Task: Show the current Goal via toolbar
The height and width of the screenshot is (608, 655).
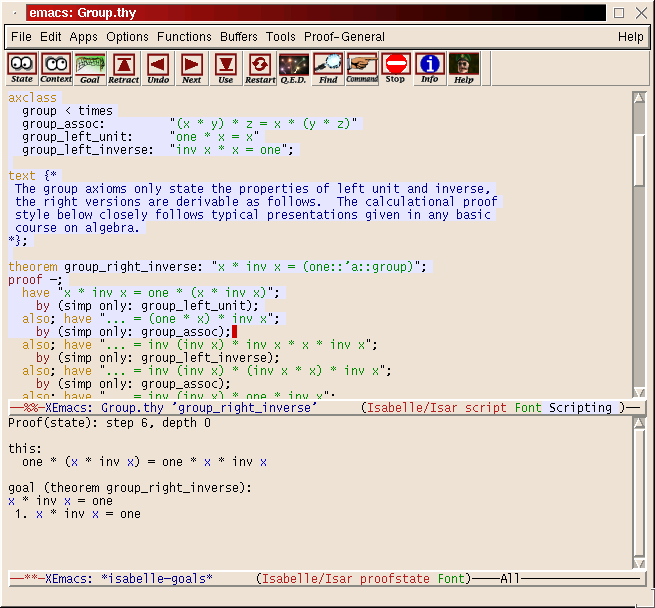Action: [x=90, y=68]
